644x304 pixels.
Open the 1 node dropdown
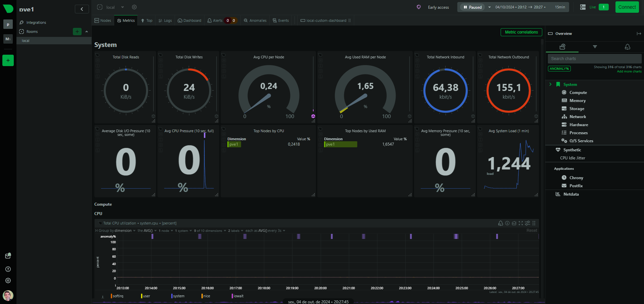166,231
